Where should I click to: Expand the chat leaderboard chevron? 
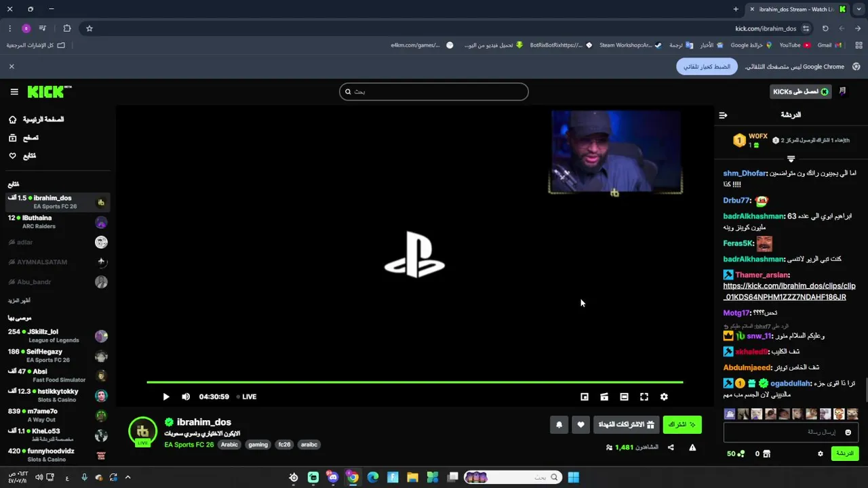pyautogui.click(x=791, y=159)
